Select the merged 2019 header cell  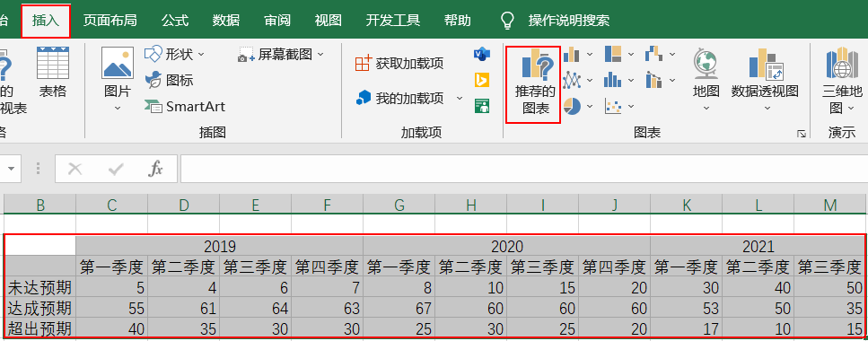[x=220, y=246]
